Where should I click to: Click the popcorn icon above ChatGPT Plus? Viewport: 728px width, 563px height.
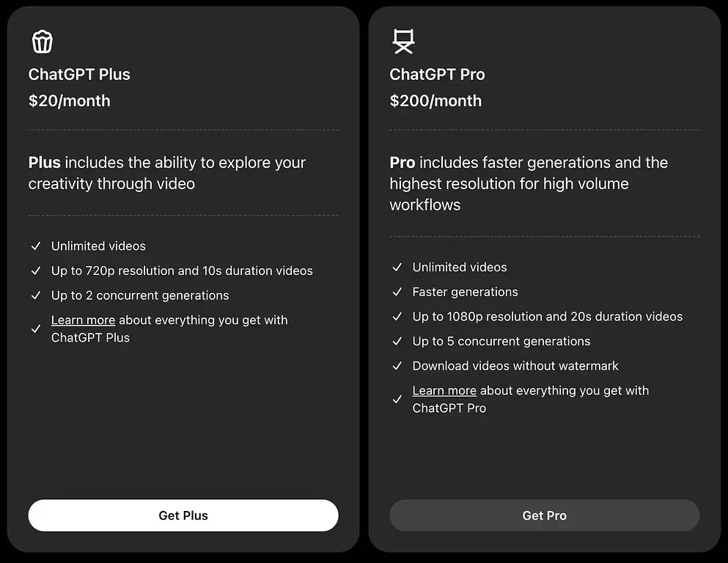coord(42,41)
